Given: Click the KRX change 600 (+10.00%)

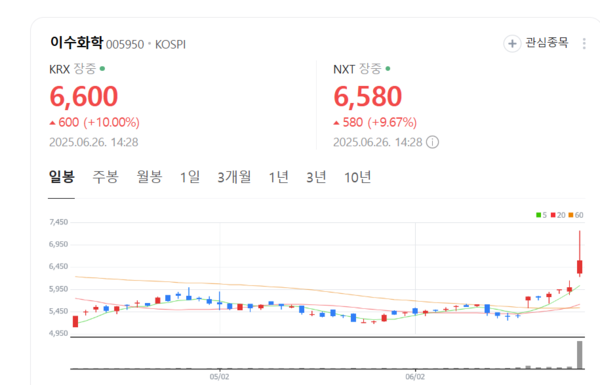Looking at the screenshot, I should click(x=95, y=122).
